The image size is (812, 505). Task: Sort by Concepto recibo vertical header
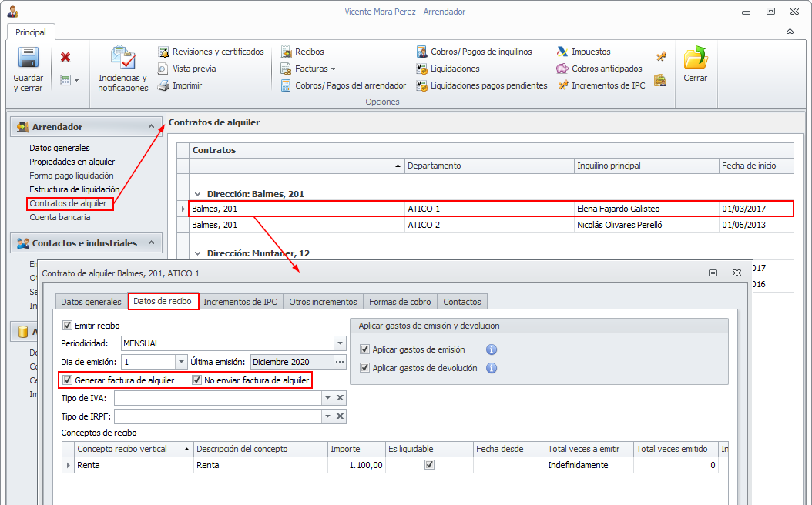click(x=133, y=449)
